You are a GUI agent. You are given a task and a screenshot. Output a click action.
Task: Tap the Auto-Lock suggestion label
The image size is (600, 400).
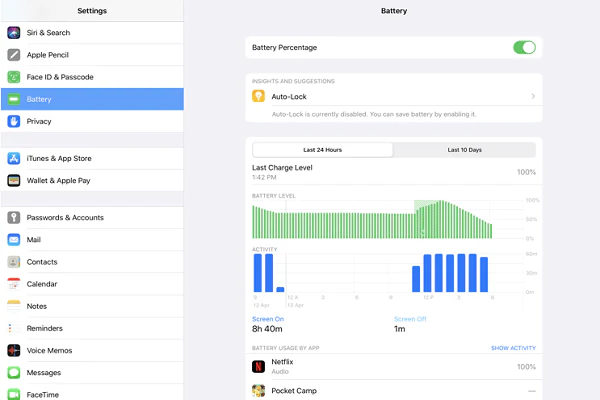pos(289,96)
